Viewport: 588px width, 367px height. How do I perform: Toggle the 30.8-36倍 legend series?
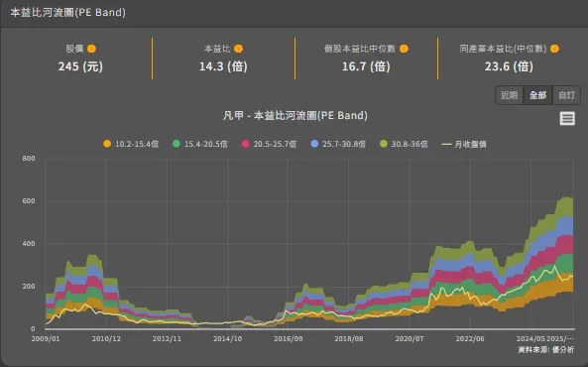404,144
